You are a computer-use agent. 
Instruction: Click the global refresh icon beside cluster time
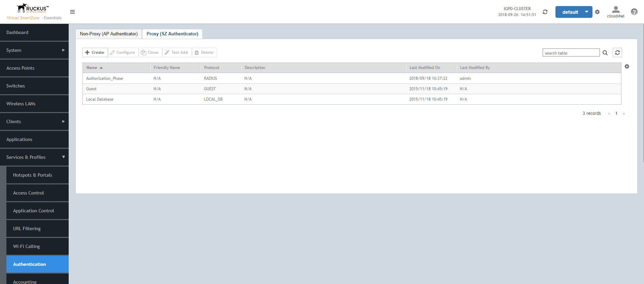[x=545, y=12]
